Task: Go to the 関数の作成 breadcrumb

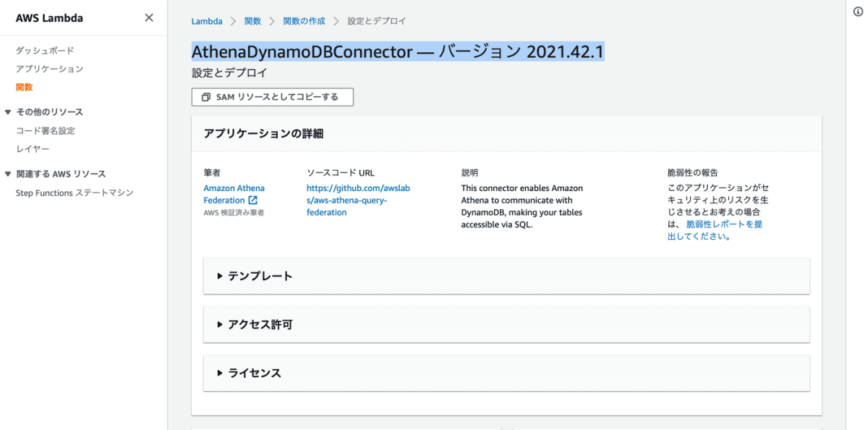Action: (x=305, y=22)
